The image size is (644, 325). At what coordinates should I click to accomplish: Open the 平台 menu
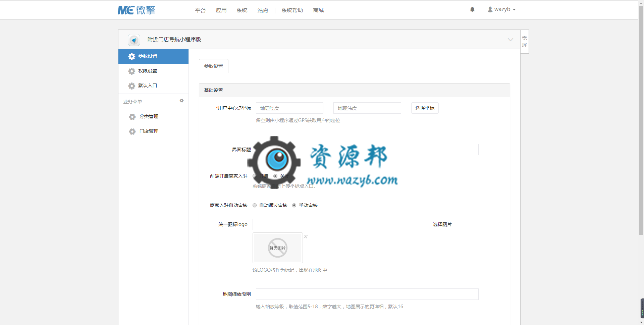pyautogui.click(x=201, y=10)
